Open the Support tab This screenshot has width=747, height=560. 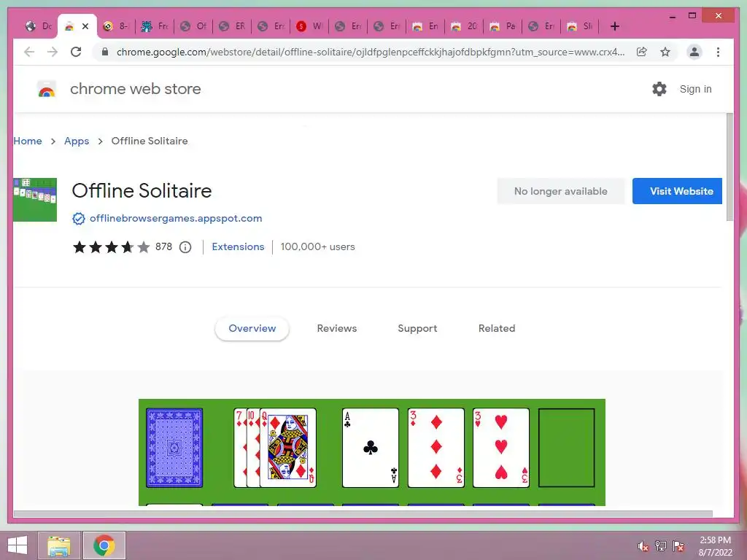click(x=417, y=329)
